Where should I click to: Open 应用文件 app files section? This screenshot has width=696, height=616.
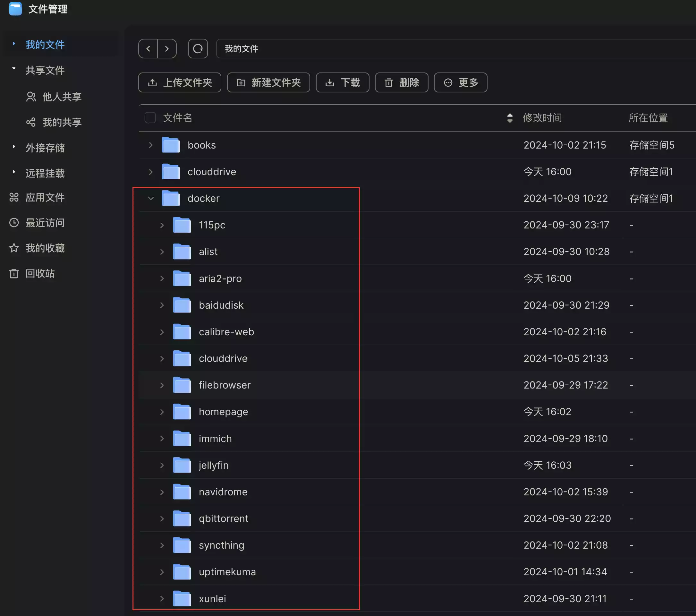[45, 198]
